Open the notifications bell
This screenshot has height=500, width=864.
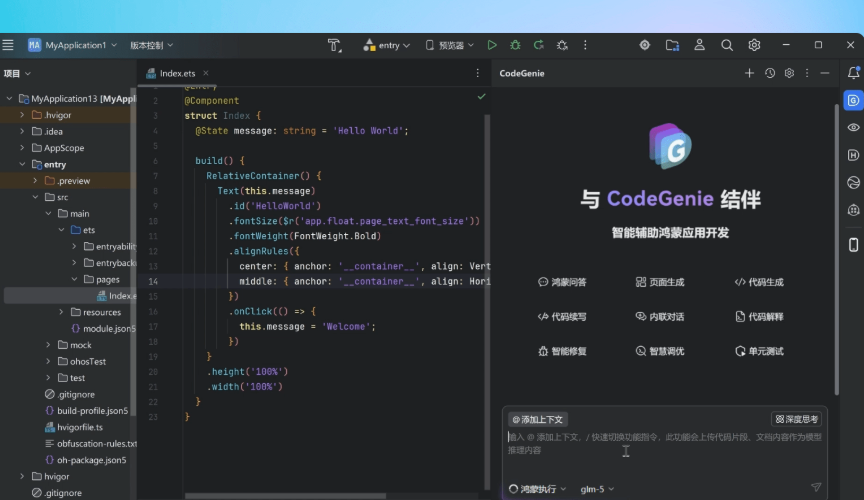coord(853,73)
